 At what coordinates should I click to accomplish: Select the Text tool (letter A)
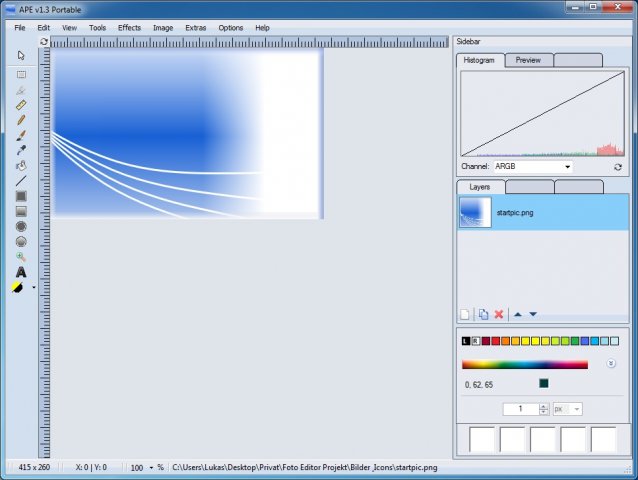[21, 272]
